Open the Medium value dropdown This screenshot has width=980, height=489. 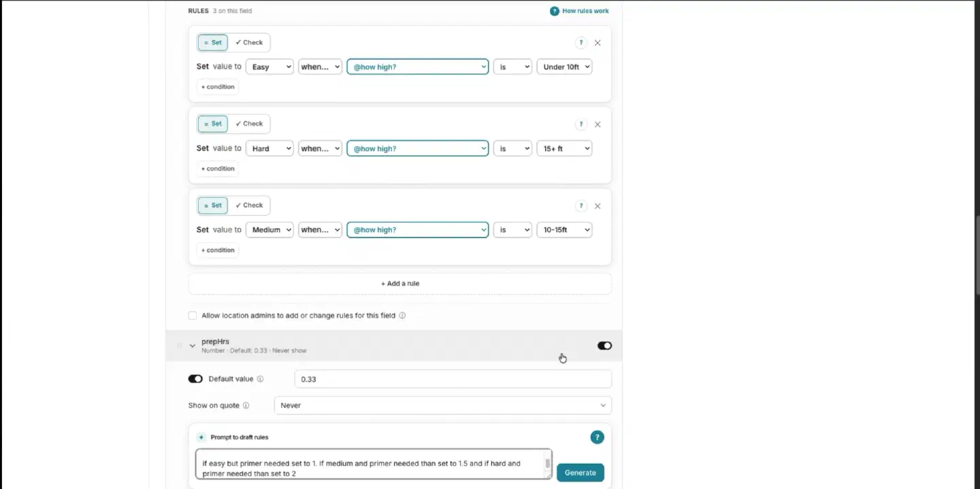point(269,230)
